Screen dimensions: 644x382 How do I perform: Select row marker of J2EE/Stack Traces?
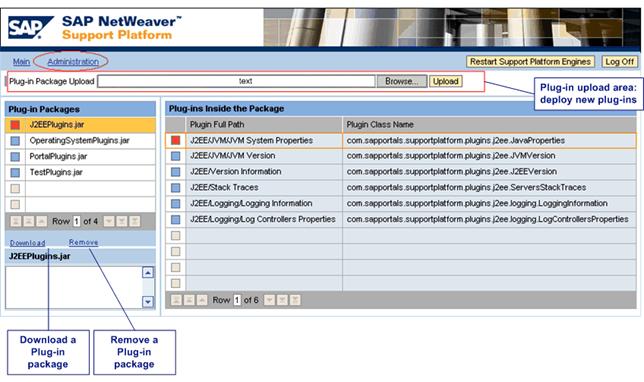pyautogui.click(x=175, y=188)
